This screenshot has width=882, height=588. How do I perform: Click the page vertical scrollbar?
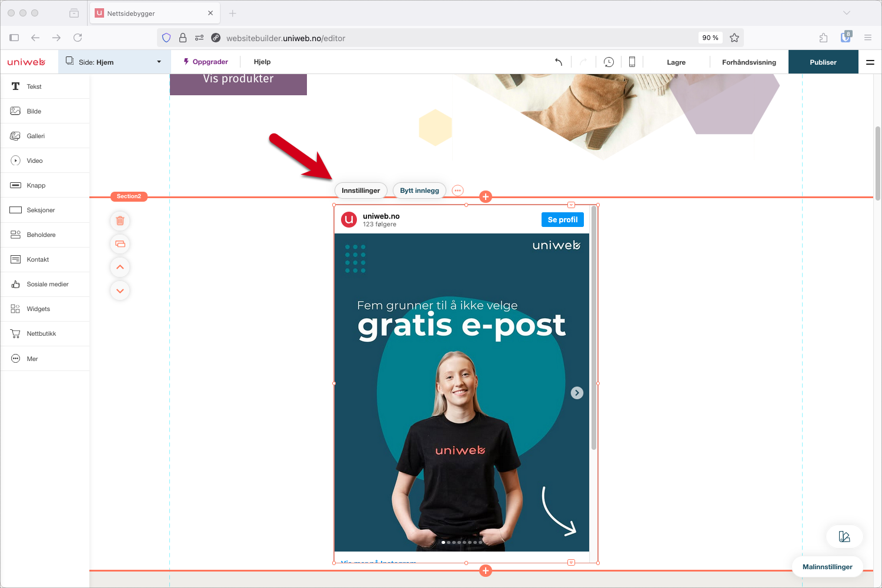[x=877, y=163]
